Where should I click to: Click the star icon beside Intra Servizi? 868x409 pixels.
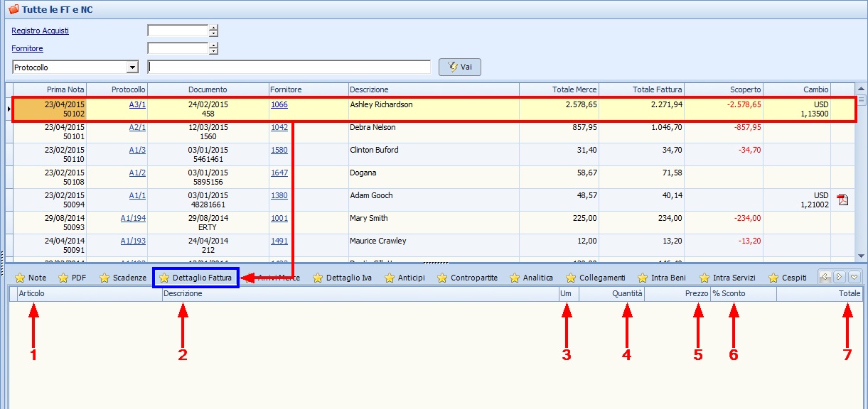pos(704,278)
